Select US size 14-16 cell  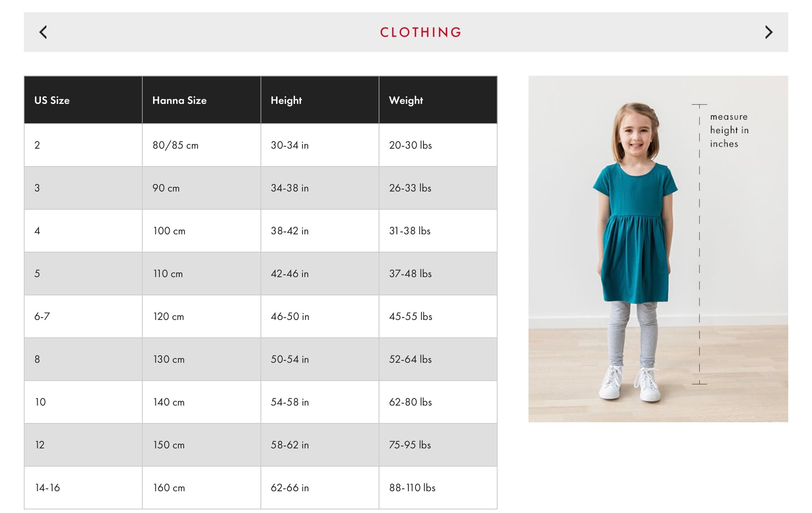tap(48, 488)
